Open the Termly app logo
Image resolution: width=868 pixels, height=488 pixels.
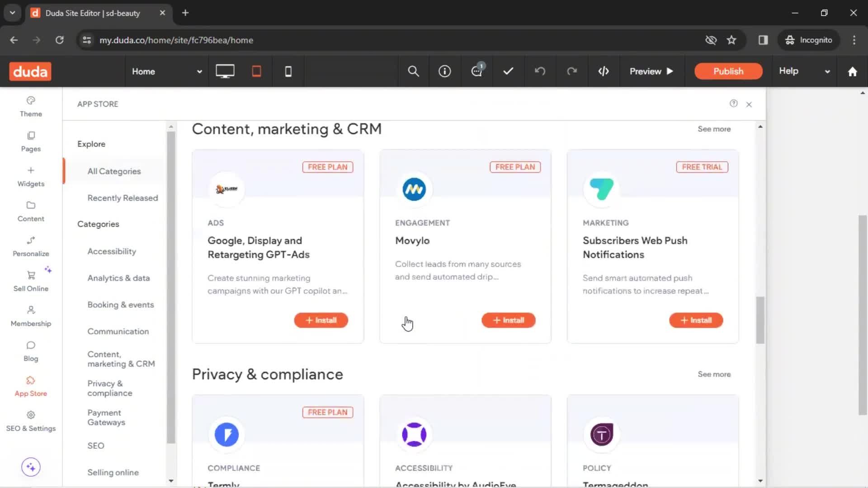[226, 434]
